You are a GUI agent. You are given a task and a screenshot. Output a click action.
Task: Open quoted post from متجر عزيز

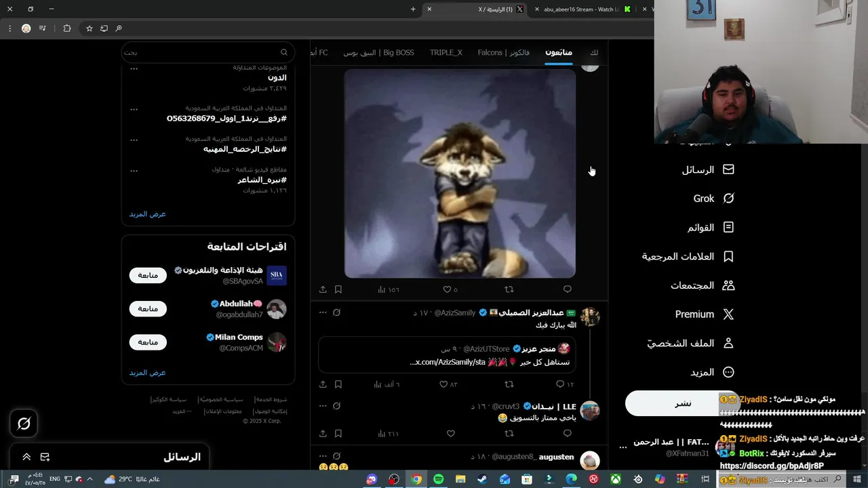(446, 355)
